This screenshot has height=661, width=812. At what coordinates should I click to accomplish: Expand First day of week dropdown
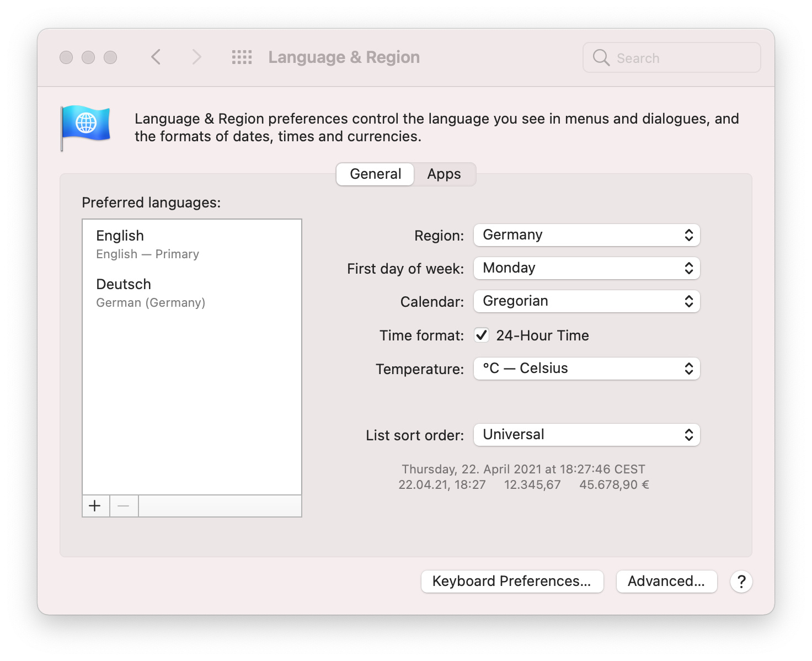586,268
